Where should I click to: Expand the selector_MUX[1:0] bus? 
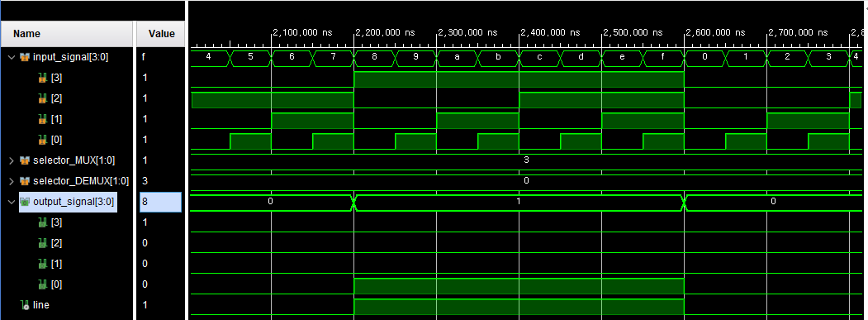pyautogui.click(x=12, y=161)
